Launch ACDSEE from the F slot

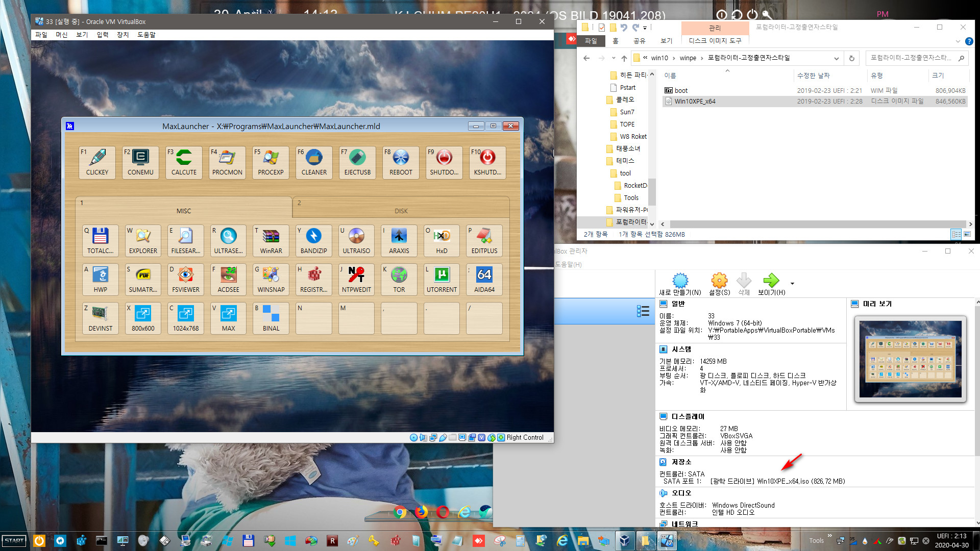pyautogui.click(x=228, y=280)
